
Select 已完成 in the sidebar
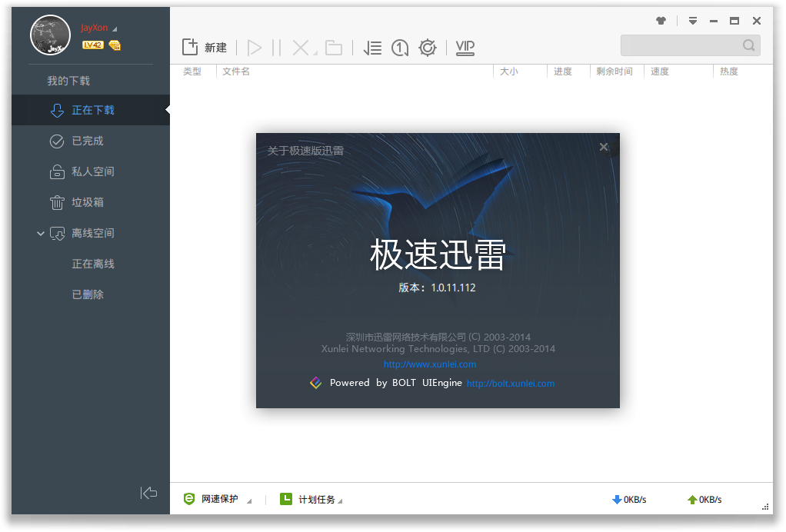(x=91, y=141)
